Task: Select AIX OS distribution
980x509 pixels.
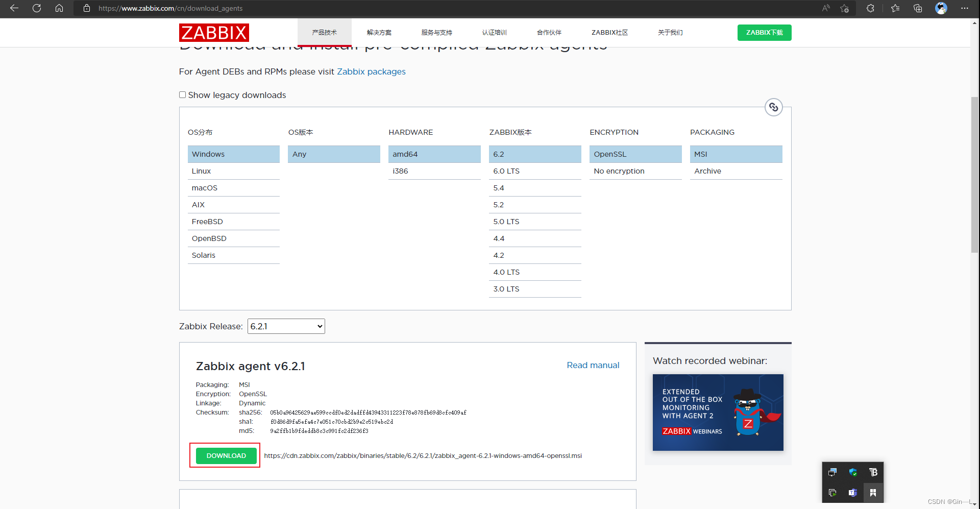Action: click(x=234, y=205)
